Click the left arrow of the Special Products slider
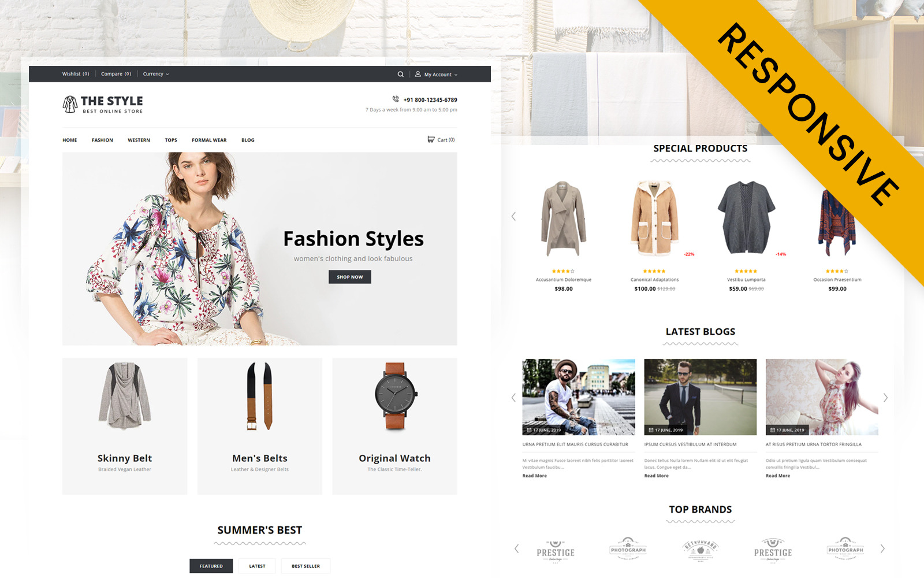The height and width of the screenshot is (578, 924). coord(515,216)
